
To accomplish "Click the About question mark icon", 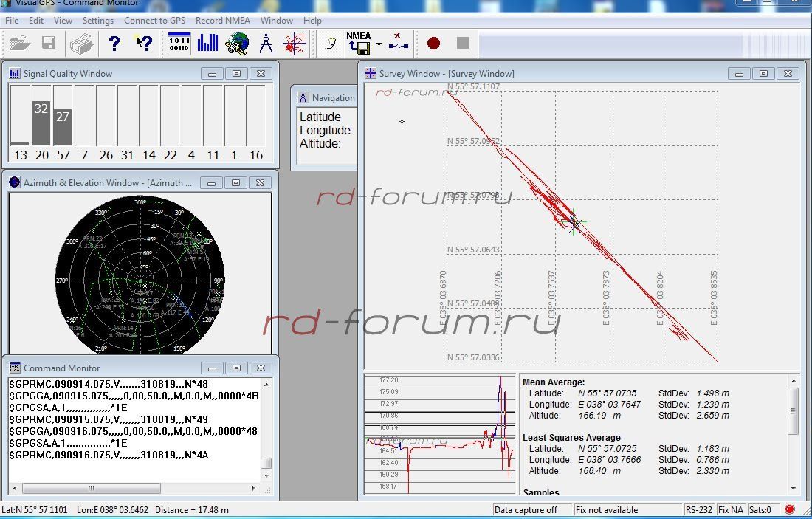I will [x=114, y=44].
